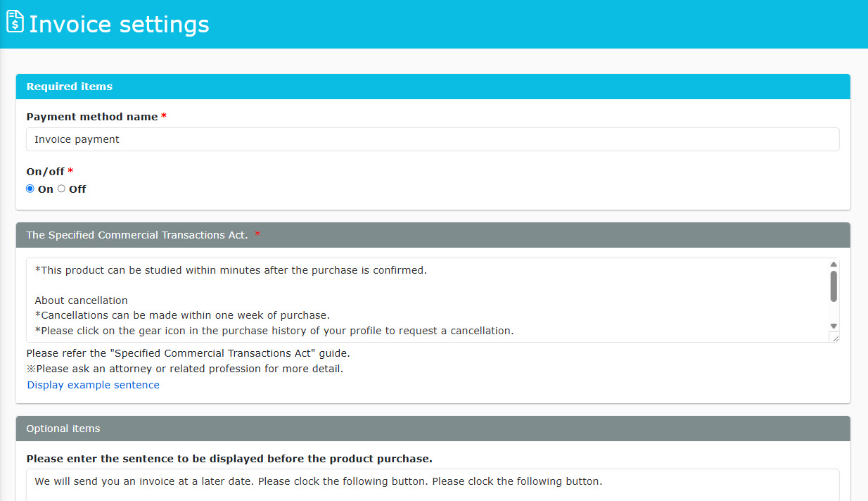868x501 pixels.
Task: Click the "On" label text
Action: 46,189
